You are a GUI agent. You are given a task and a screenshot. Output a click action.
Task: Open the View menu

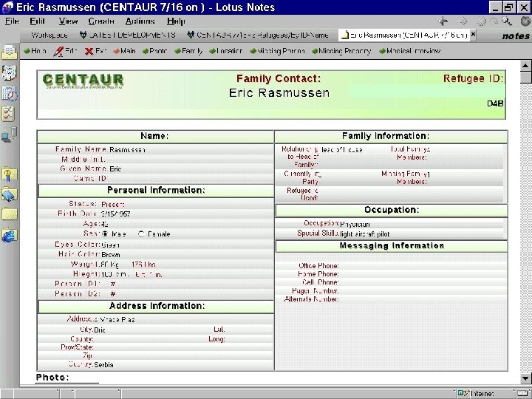coord(68,21)
